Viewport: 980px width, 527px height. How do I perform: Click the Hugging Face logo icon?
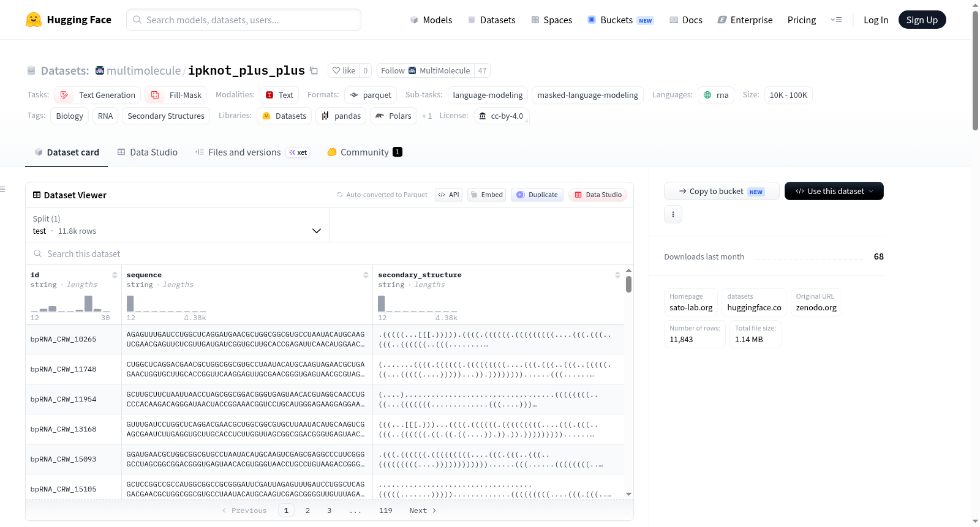point(34,20)
